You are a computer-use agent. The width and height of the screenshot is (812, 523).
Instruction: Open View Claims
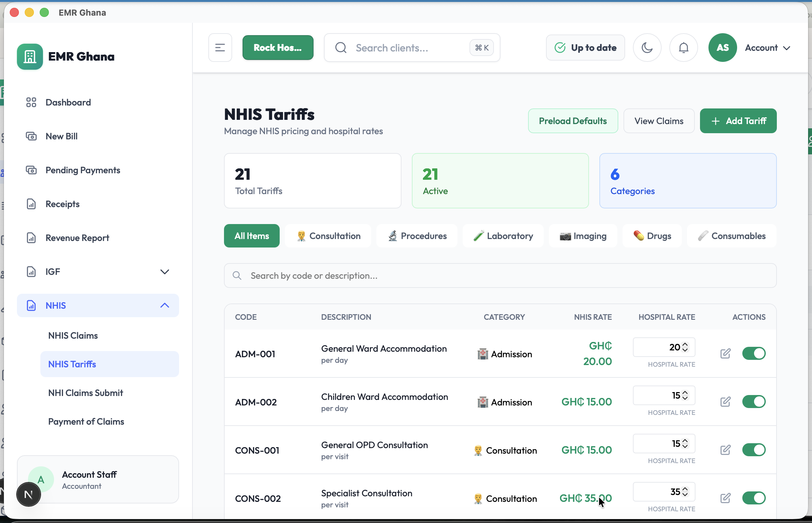(659, 120)
